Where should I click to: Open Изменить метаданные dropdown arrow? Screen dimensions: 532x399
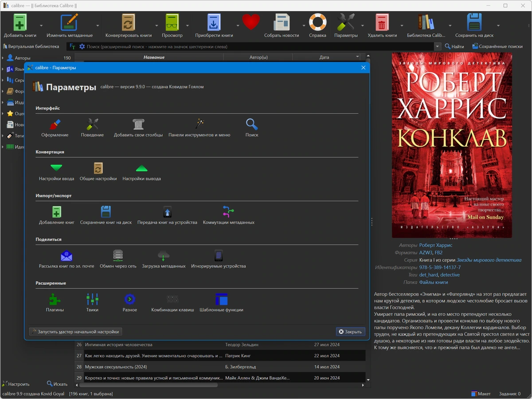[98, 26]
